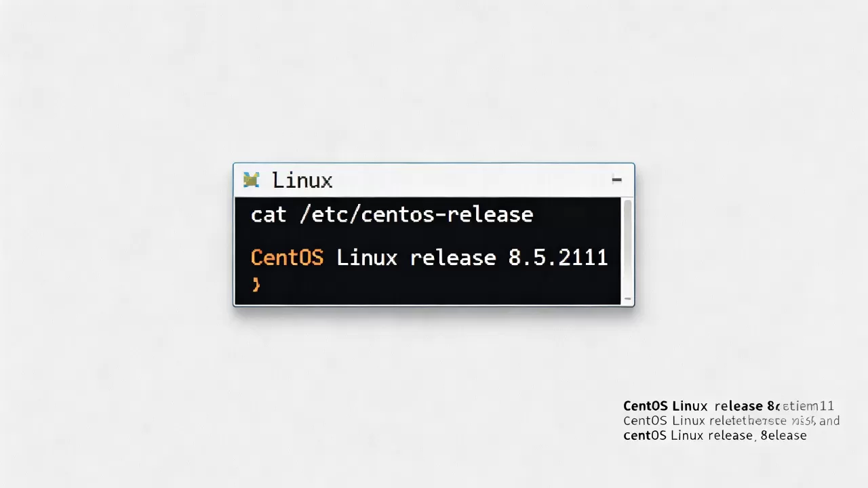Click the "cat /etc/centos-release" command line
Screen dimensions: 868x488
pyautogui.click(x=392, y=215)
